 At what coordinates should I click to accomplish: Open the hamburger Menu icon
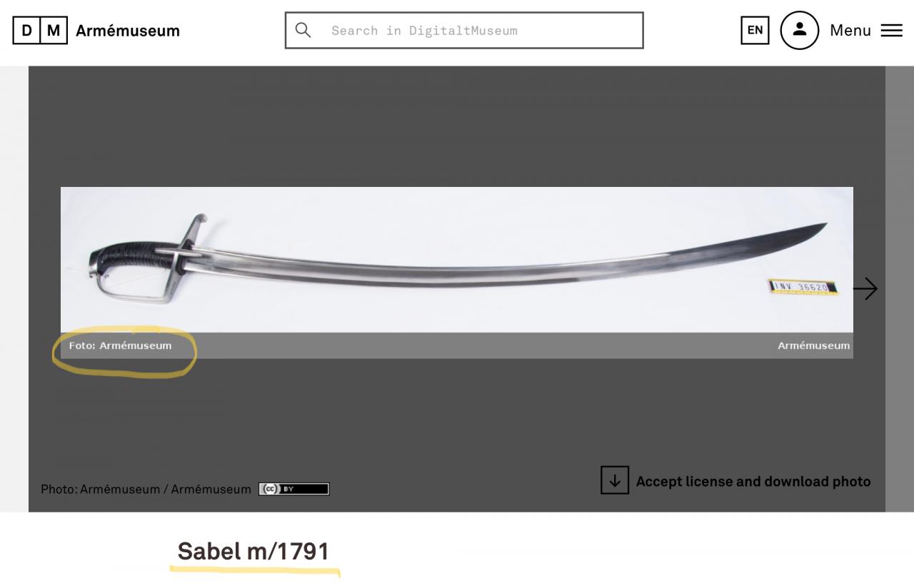(x=891, y=31)
